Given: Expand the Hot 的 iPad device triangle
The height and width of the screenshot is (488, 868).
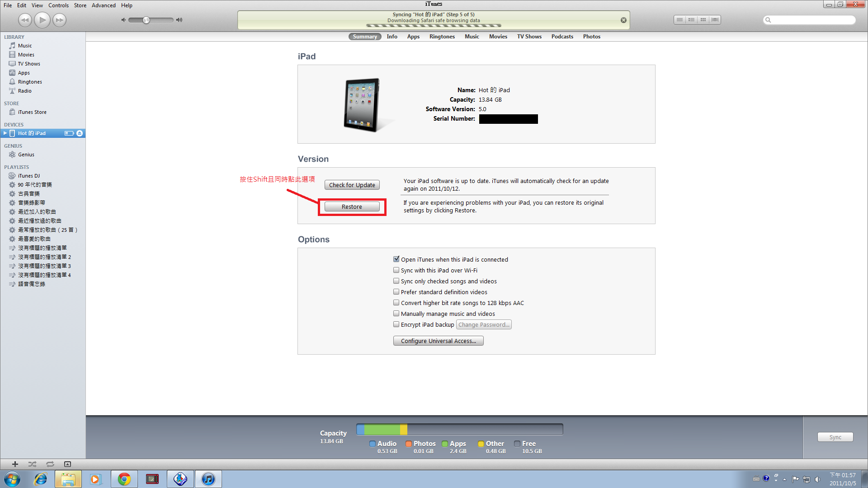Looking at the screenshot, I should point(5,133).
